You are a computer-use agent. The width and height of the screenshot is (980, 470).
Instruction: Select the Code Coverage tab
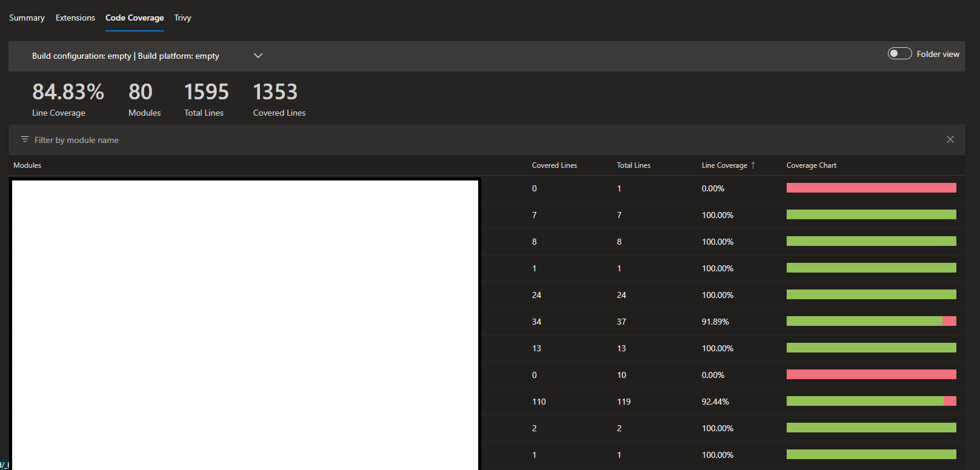pos(135,18)
